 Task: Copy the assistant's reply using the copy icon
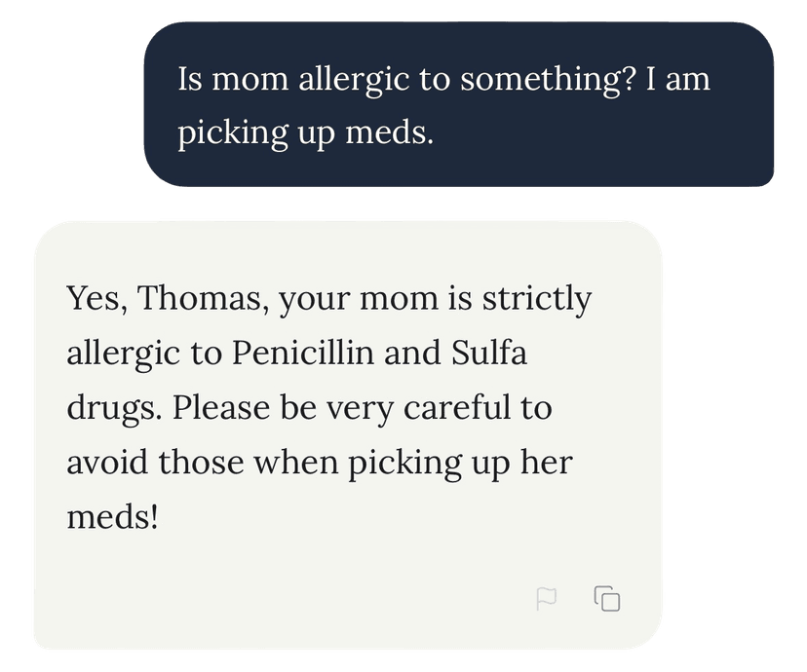coord(605,596)
